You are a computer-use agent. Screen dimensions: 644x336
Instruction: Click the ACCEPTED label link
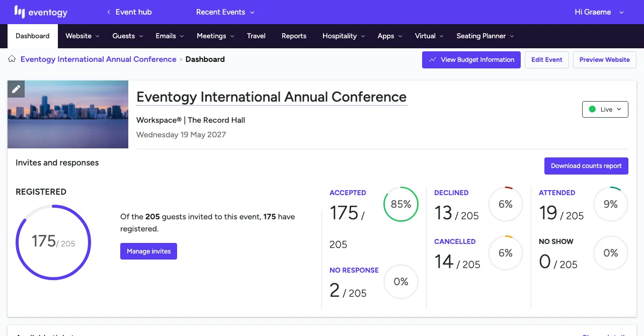coord(348,193)
